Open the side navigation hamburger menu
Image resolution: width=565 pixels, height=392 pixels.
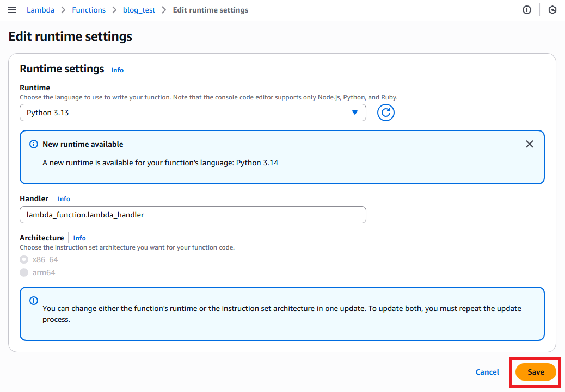(x=12, y=10)
